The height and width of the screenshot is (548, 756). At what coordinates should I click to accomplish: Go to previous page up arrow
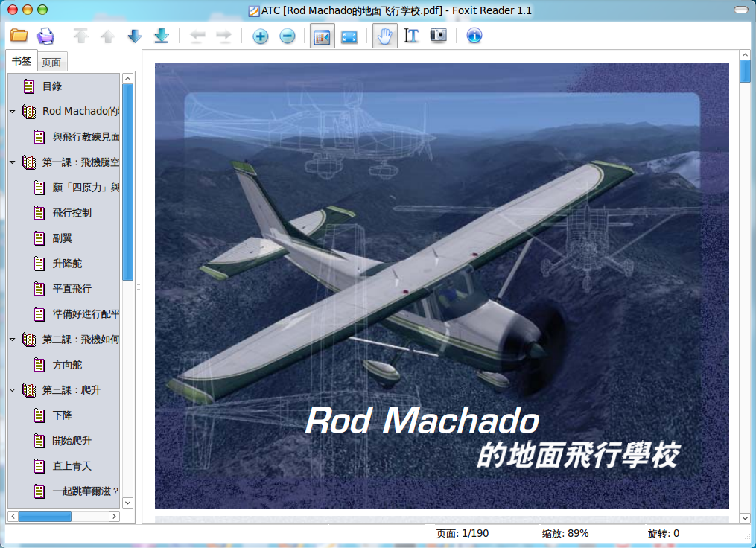coord(107,36)
